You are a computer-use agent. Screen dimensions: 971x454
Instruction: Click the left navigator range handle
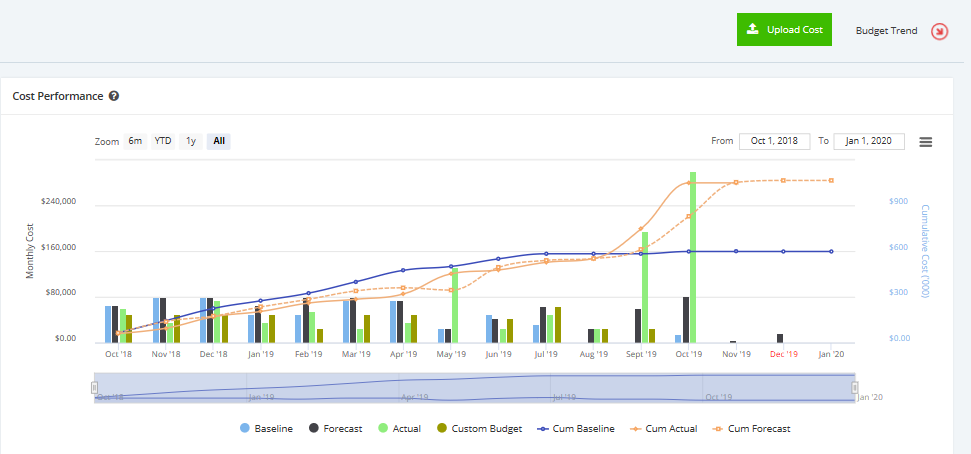tap(95, 388)
